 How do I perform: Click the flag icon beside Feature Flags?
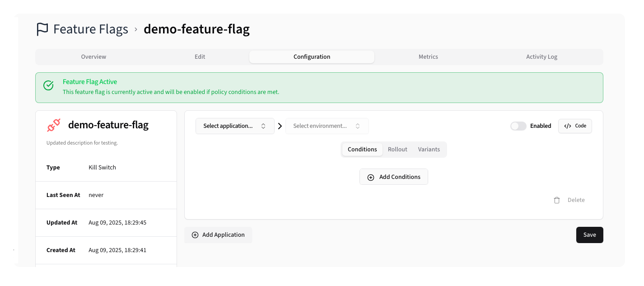point(42,28)
